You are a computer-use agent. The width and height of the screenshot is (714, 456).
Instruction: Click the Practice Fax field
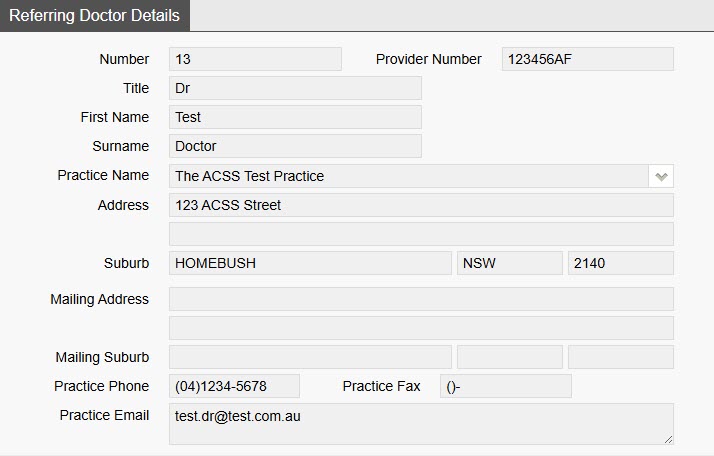click(x=506, y=386)
